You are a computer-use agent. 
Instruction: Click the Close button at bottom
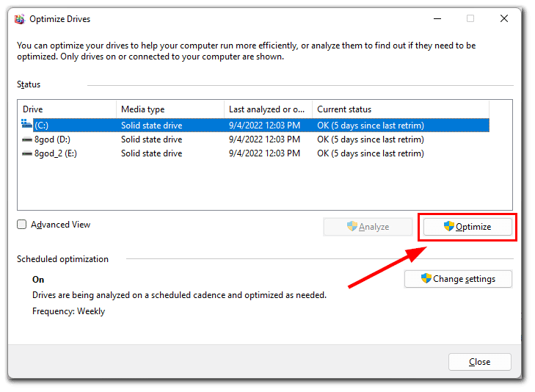(x=479, y=362)
